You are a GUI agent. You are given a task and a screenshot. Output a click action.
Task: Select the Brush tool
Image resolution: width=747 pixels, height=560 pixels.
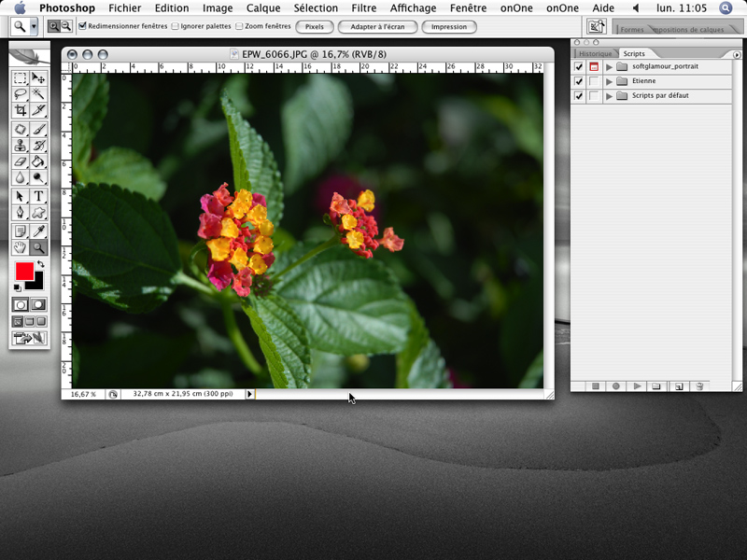tap(38, 129)
